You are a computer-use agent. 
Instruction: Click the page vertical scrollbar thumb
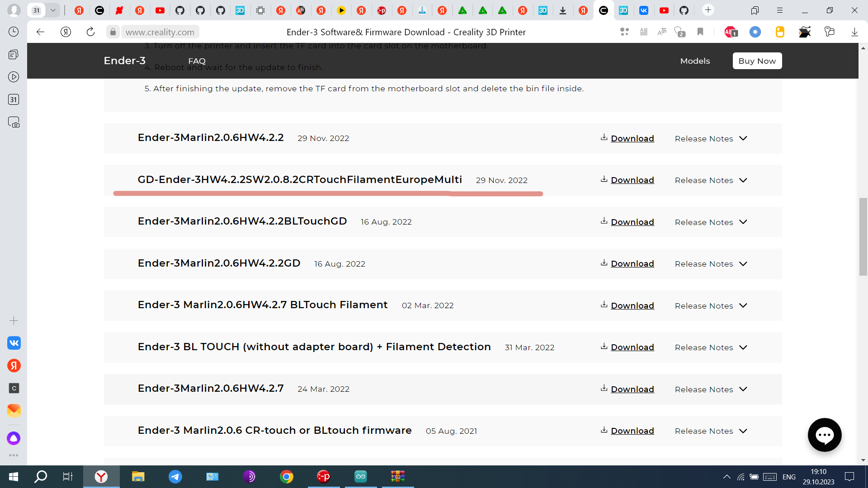click(x=863, y=236)
